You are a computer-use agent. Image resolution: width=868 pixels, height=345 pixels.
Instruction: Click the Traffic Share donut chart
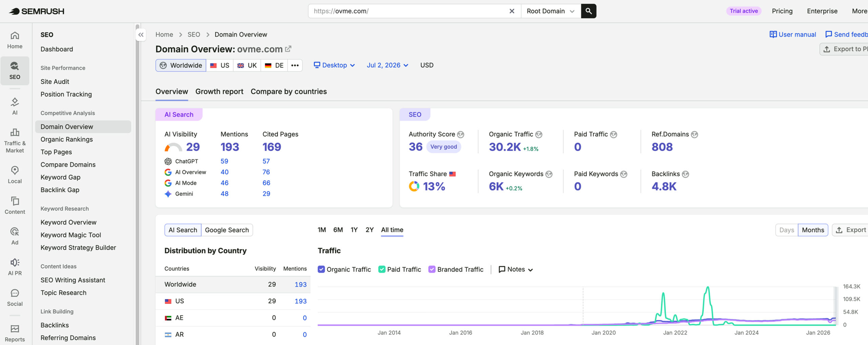point(414,187)
